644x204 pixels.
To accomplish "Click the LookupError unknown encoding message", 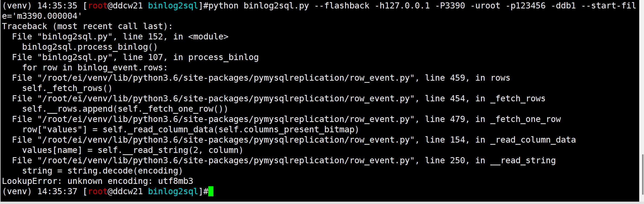I will pyautogui.click(x=98, y=181).
